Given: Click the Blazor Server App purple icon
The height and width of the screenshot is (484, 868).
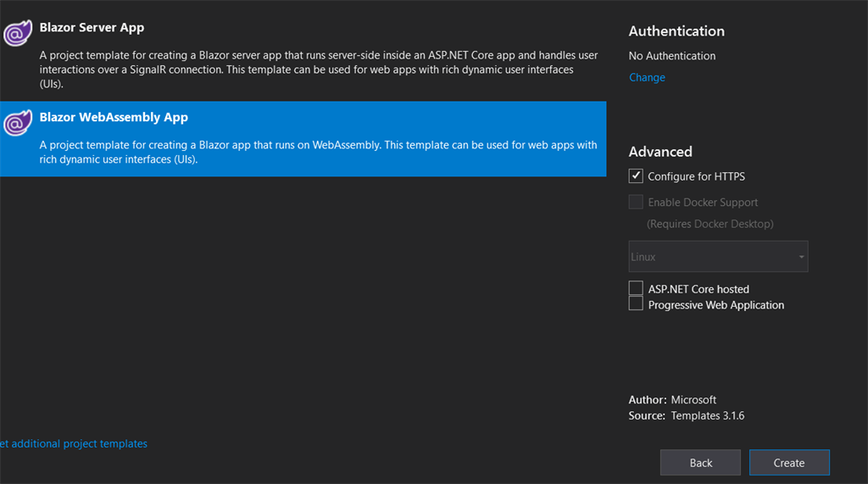Looking at the screenshot, I should coord(18,33).
